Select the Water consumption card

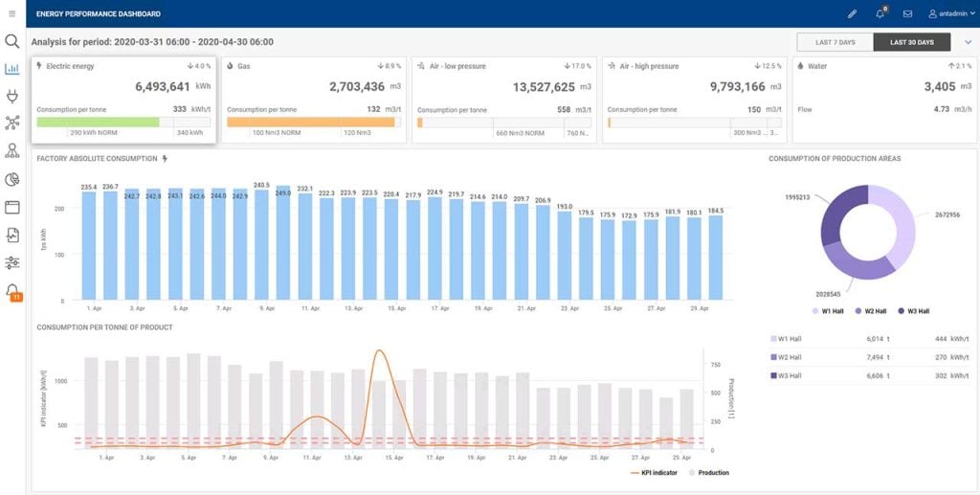pyautogui.click(x=884, y=100)
